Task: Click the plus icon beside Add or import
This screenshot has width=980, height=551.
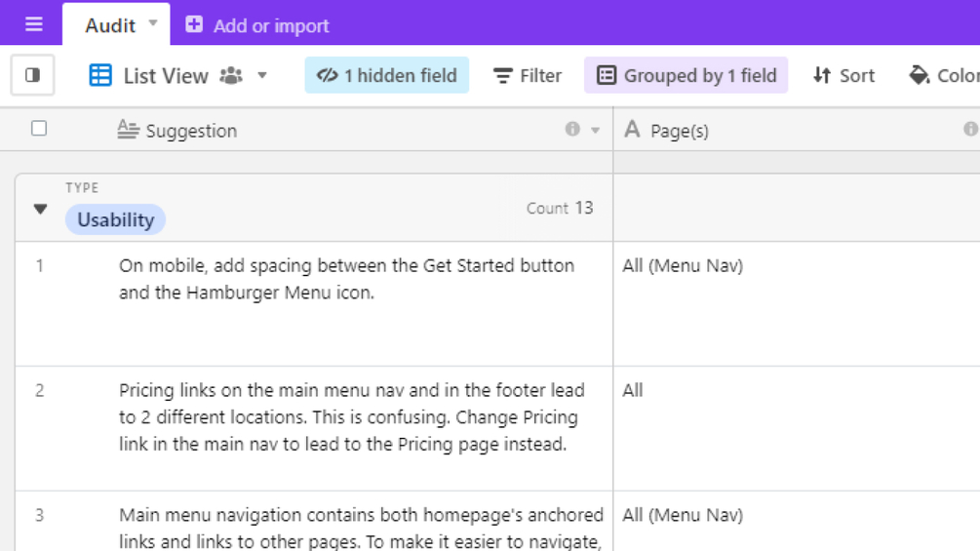Action: (x=194, y=24)
